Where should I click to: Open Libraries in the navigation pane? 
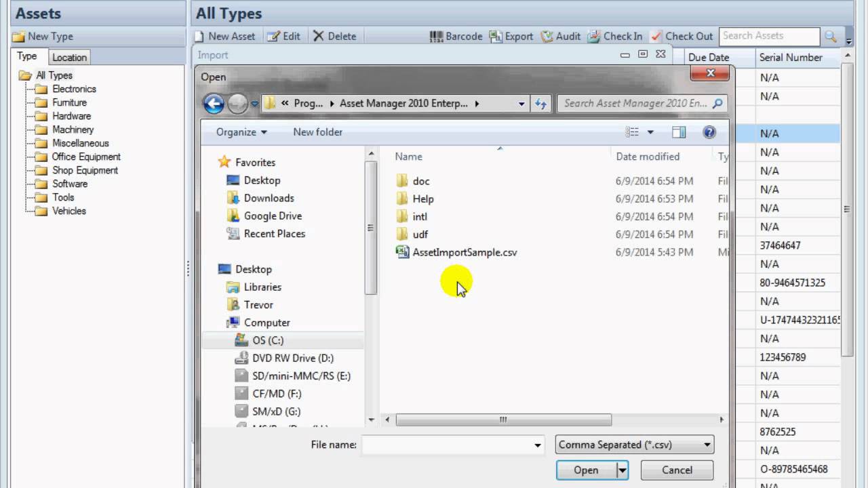[262, 287]
